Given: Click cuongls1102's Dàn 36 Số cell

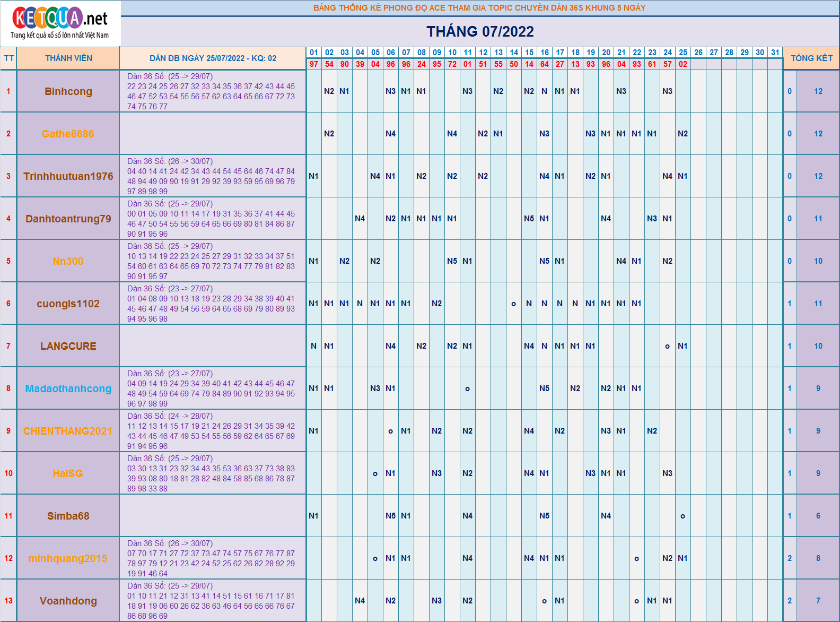Looking at the screenshot, I should (x=213, y=304).
